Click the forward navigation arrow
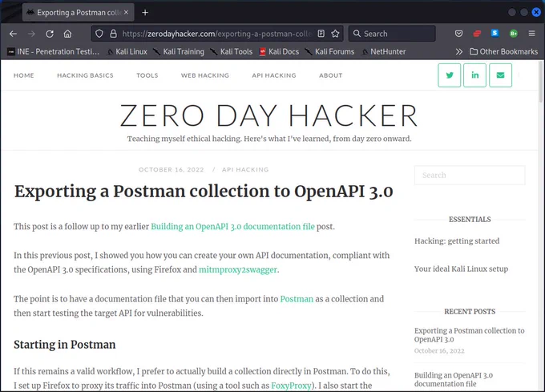The image size is (545, 392). pos(31,34)
